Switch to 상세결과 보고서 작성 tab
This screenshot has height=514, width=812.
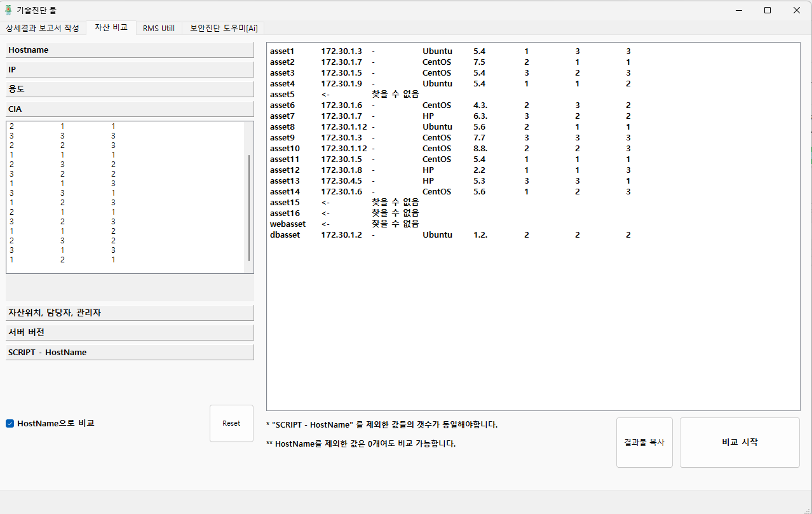tap(43, 28)
